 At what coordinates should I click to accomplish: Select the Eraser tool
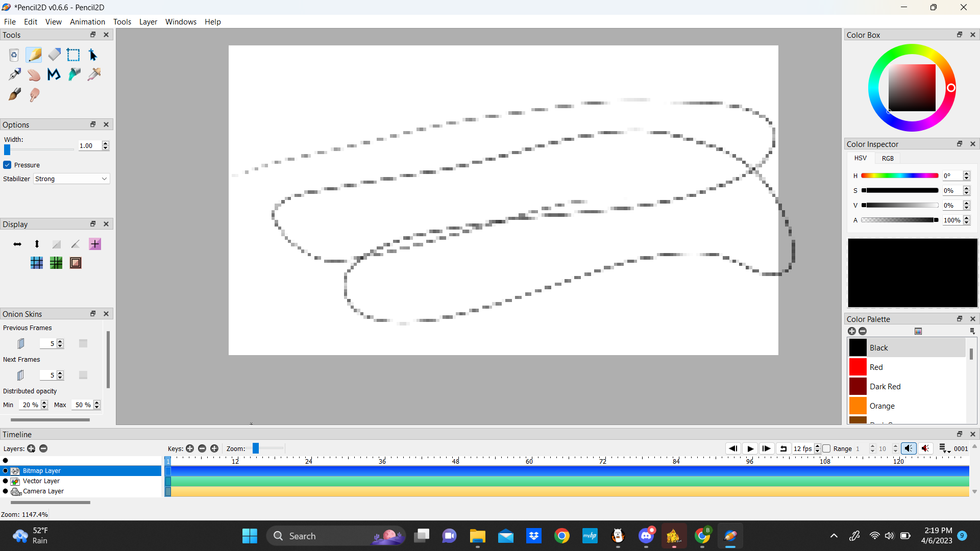tap(54, 55)
